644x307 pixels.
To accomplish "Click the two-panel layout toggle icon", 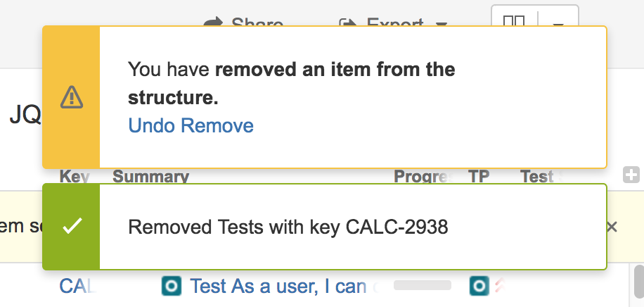I will 514,20.
